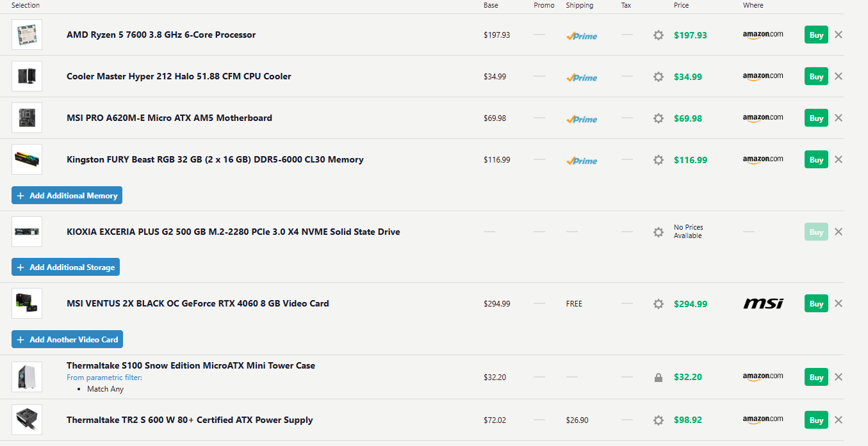The width and height of the screenshot is (868, 446).
Task: Click the Thermaltake TR2 power supply thumbnail
Action: (x=27, y=420)
